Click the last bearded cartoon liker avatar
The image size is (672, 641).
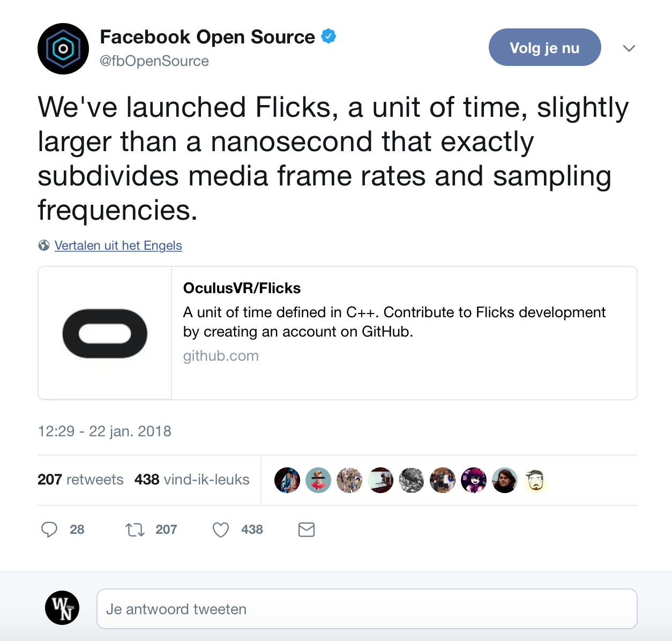pyautogui.click(x=535, y=480)
